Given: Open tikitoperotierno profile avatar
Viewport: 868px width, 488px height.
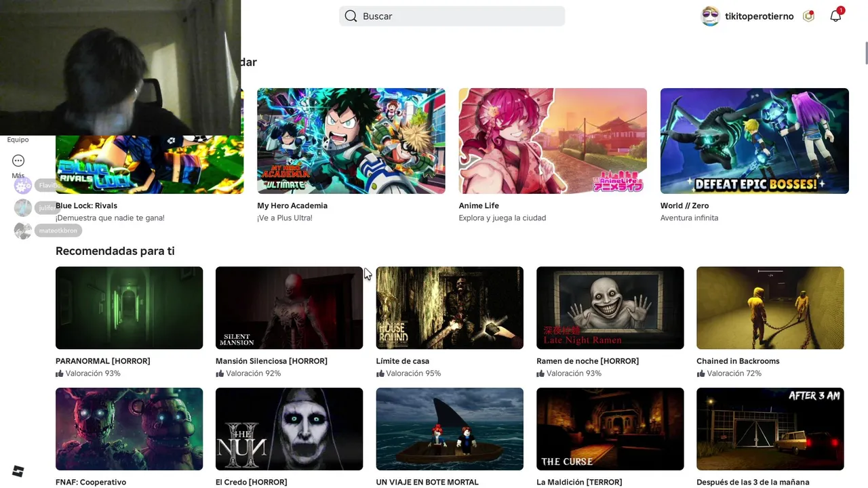Looking at the screenshot, I should (710, 16).
